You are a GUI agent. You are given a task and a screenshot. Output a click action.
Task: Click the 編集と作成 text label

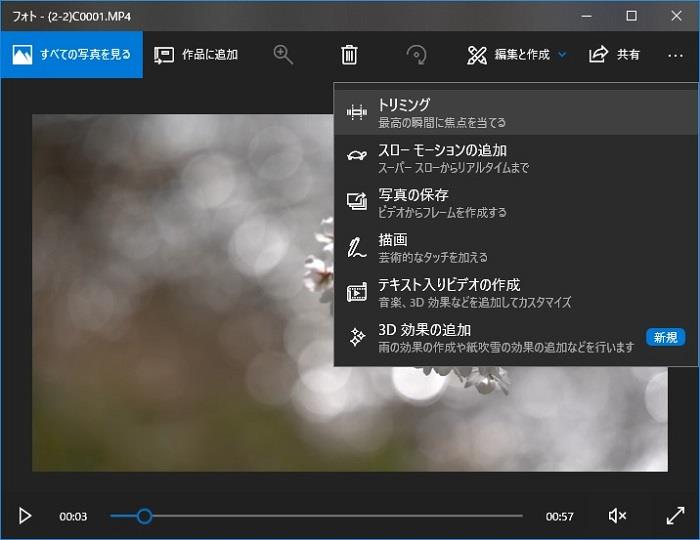pos(522,55)
